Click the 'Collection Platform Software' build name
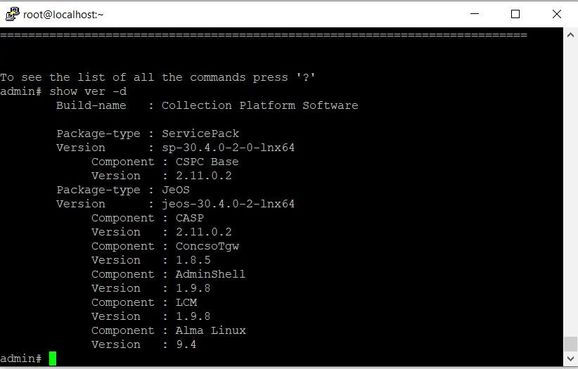Image resolution: width=578 pixels, height=369 pixels. pos(260,105)
